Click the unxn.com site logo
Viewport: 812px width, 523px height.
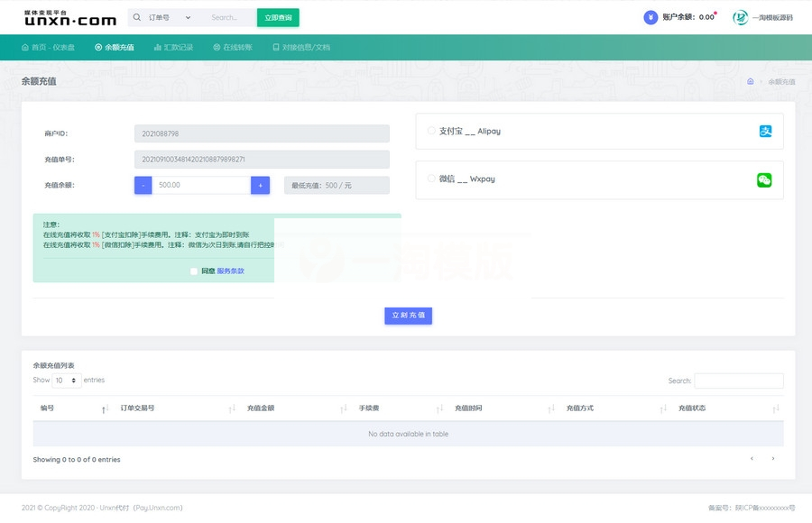(x=69, y=18)
